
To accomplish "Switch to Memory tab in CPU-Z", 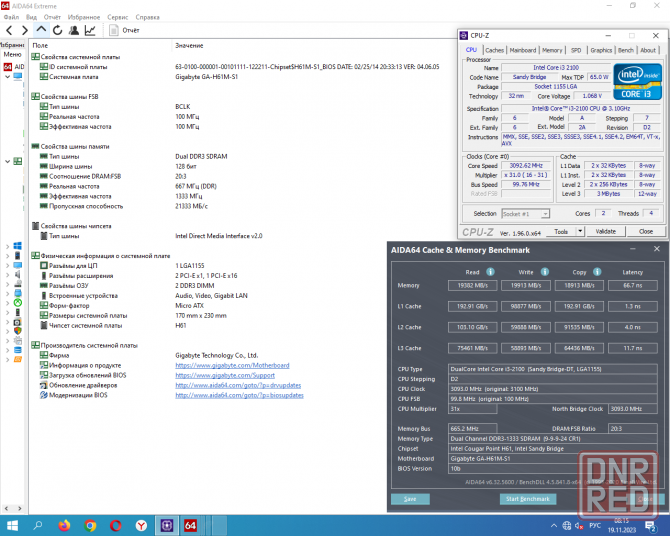I will click(x=552, y=50).
